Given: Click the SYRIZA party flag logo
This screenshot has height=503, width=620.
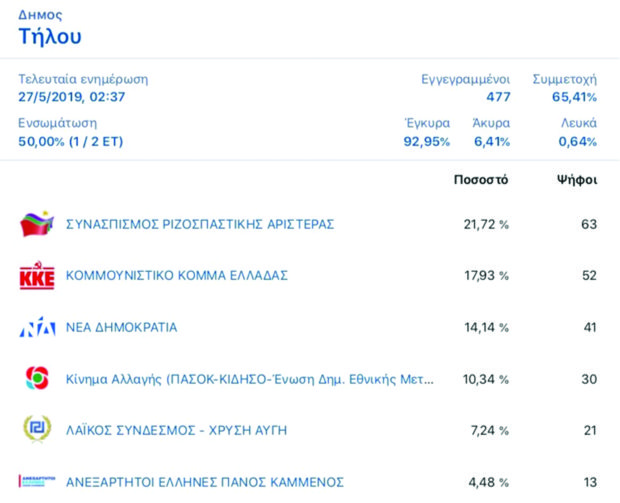Looking at the screenshot, I should [36, 224].
